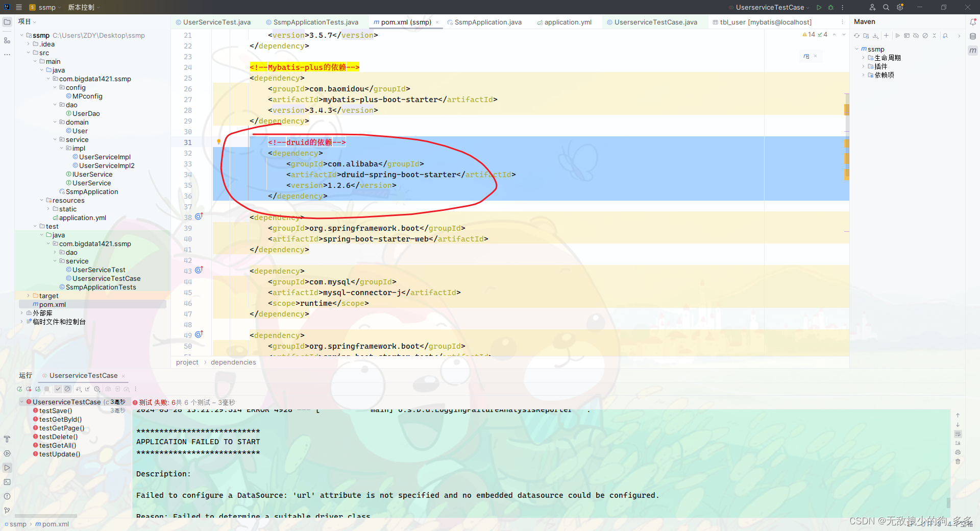This screenshot has width=980, height=531.
Task: Rerun the failed tests icon
Action: click(29, 389)
